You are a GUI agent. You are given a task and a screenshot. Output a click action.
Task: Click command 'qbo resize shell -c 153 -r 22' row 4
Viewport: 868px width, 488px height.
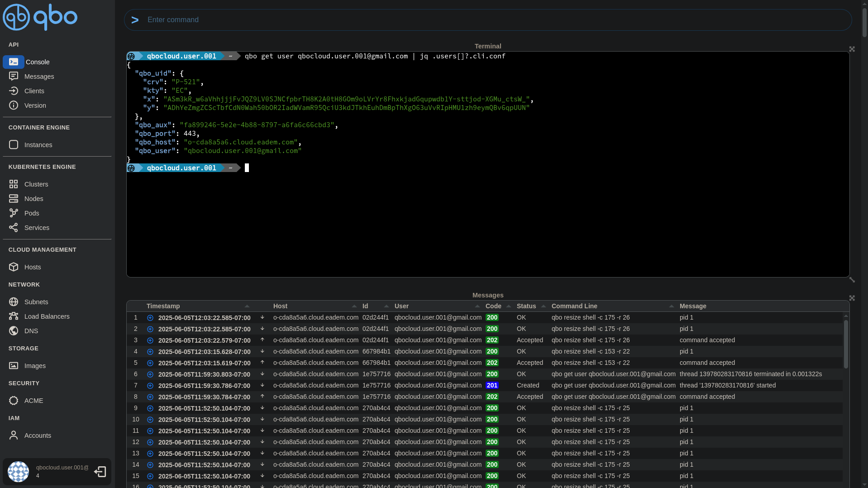(x=591, y=351)
